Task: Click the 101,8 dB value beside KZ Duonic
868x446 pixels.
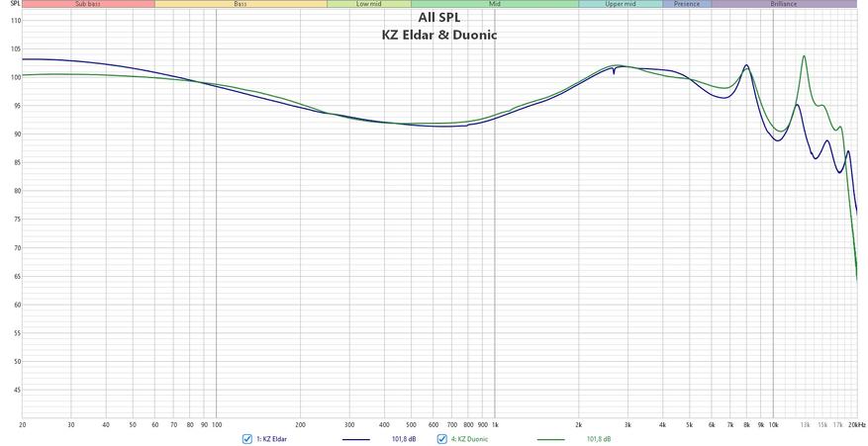Action: (599, 439)
